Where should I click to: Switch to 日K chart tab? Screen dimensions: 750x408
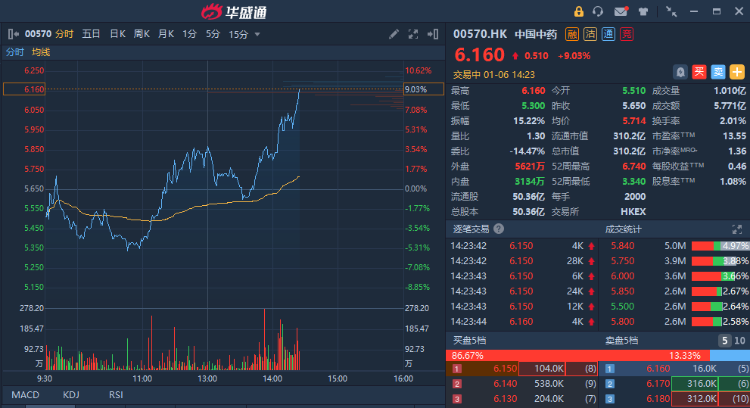point(118,34)
